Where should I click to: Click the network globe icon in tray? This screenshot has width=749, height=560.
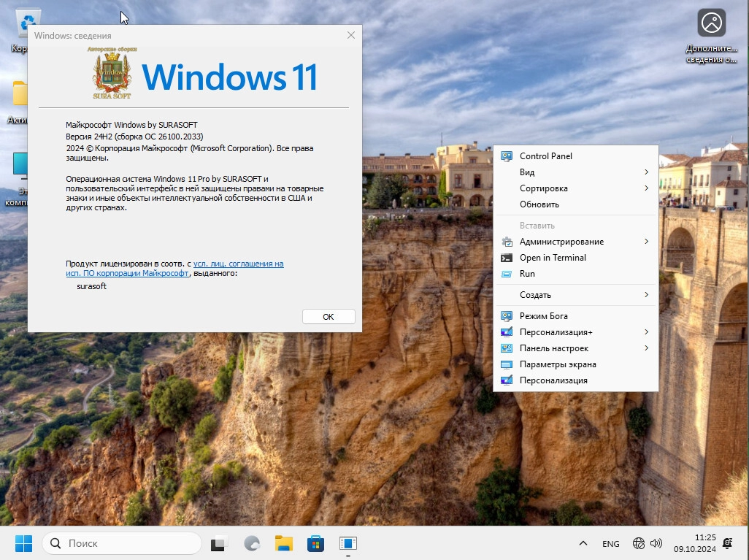click(639, 543)
